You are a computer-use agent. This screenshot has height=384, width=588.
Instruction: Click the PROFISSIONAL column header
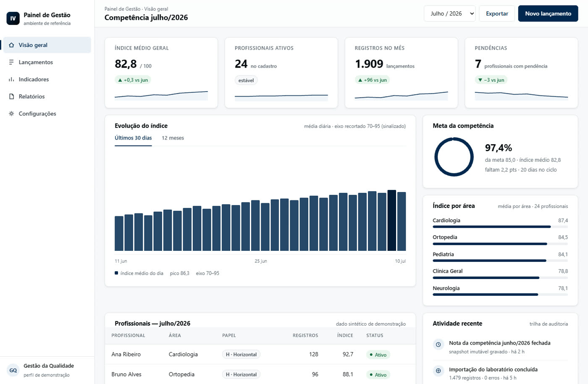point(128,336)
